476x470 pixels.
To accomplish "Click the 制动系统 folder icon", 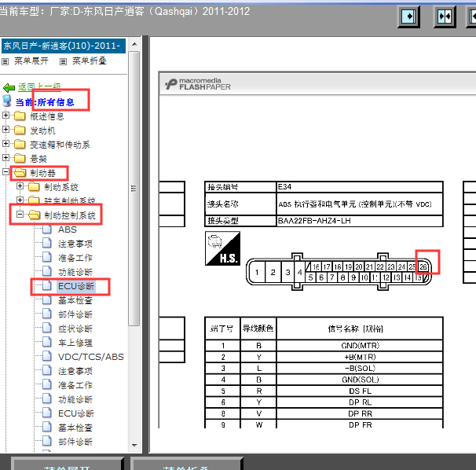I will [x=34, y=186].
